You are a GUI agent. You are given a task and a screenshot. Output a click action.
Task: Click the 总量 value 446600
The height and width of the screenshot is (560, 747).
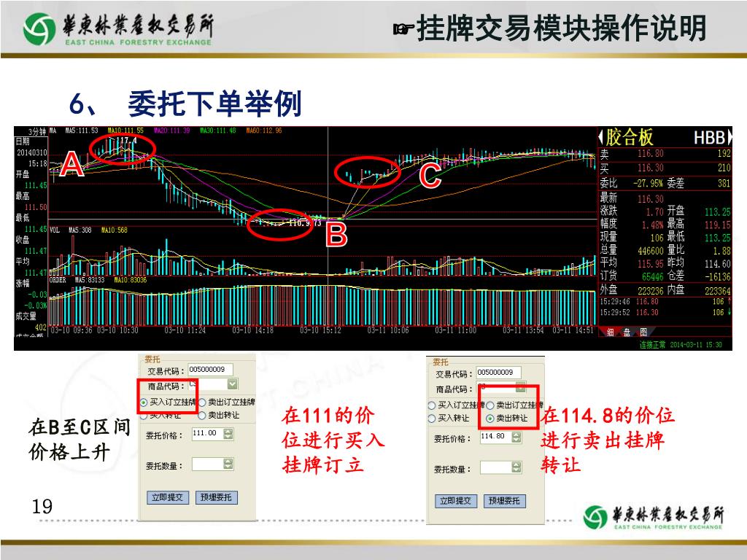651,251
